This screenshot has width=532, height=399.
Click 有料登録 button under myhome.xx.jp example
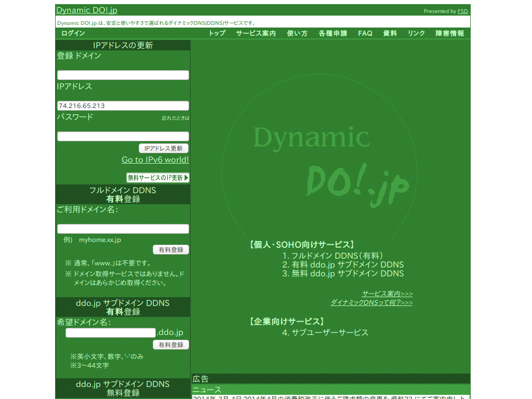171,250
